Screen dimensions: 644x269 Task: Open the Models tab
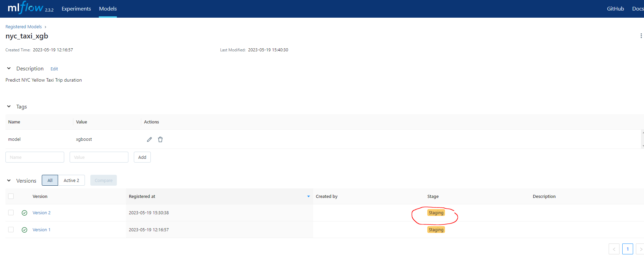[108, 9]
